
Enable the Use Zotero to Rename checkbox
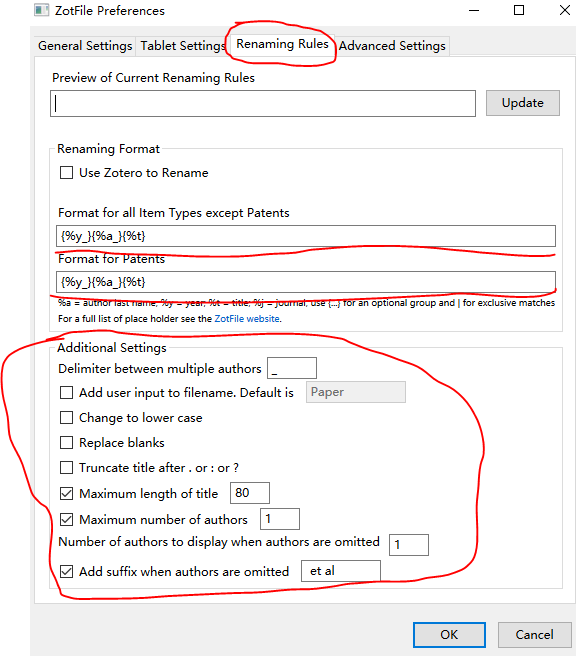(67, 172)
